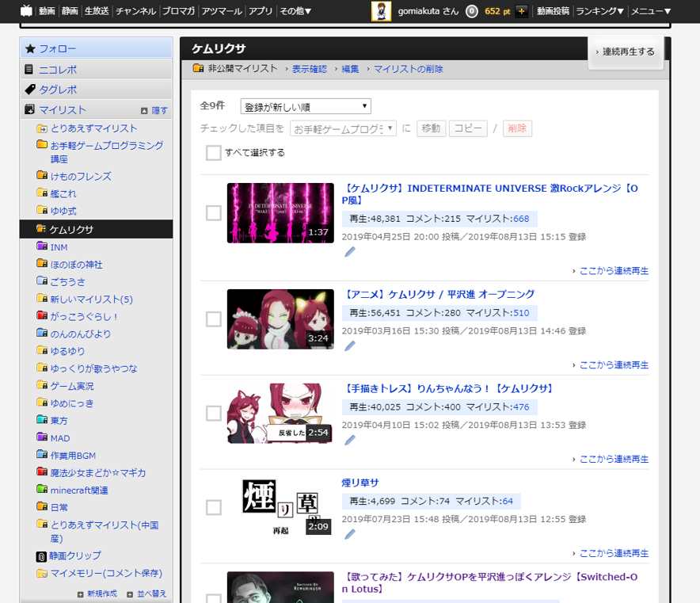Open the 登録が新しい順 sort dropdown
The width and height of the screenshot is (700, 603).
click(306, 106)
